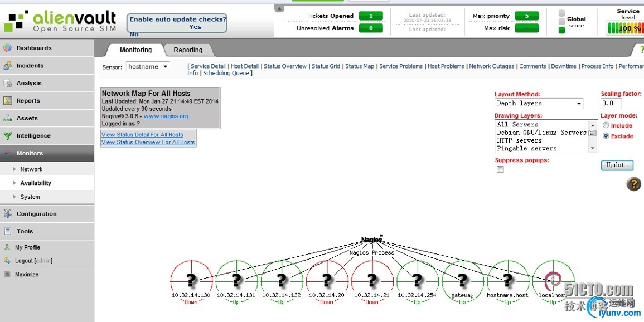Select Pingable servers in Drawing Layers

click(x=527, y=148)
